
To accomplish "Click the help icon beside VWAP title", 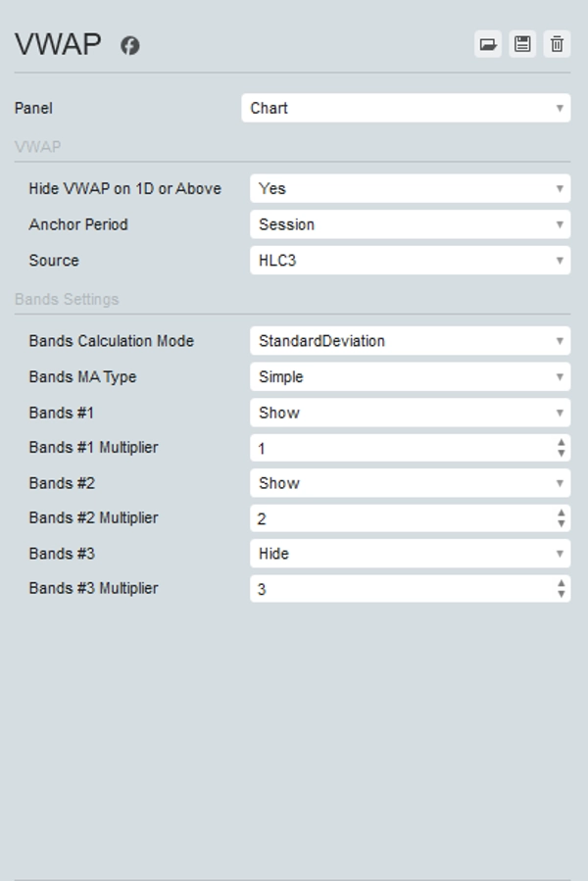I will click(x=130, y=45).
